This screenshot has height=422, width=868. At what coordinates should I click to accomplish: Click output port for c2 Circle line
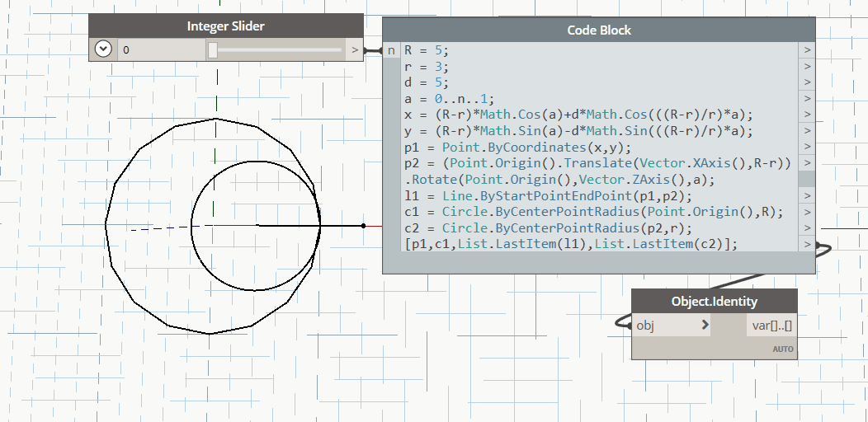[807, 227]
